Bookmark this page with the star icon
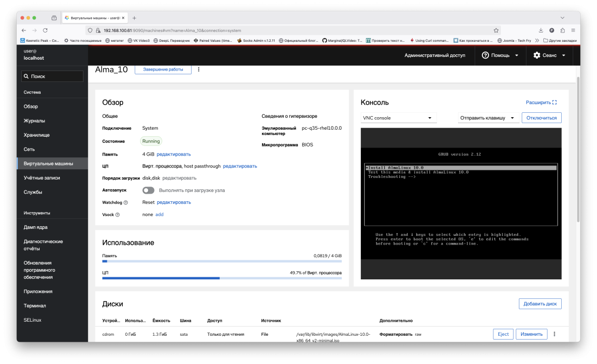Screen dimensions: 597x364 (x=496, y=30)
